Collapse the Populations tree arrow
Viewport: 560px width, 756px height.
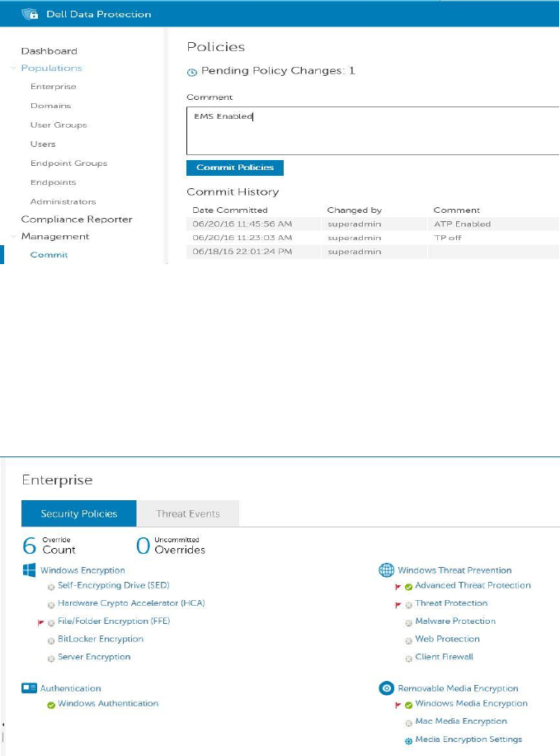point(13,69)
